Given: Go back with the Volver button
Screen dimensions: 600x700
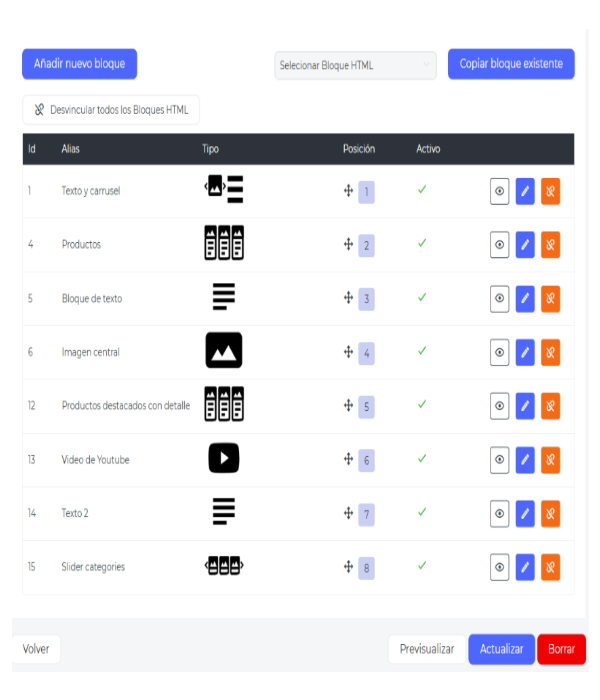Looking at the screenshot, I should 36,649.
